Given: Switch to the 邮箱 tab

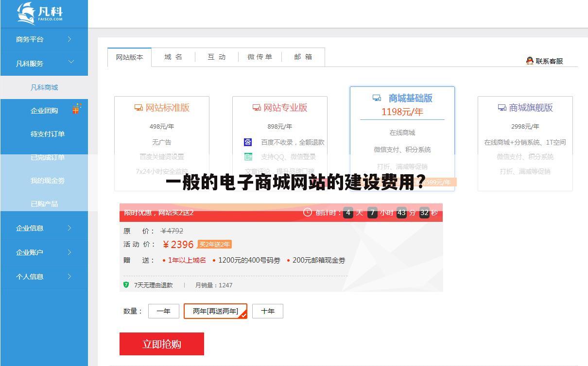Looking at the screenshot, I should (303, 57).
